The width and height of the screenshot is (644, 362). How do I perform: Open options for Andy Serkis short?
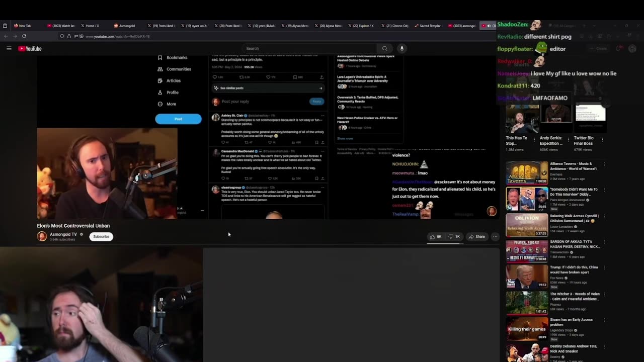tap(569, 140)
